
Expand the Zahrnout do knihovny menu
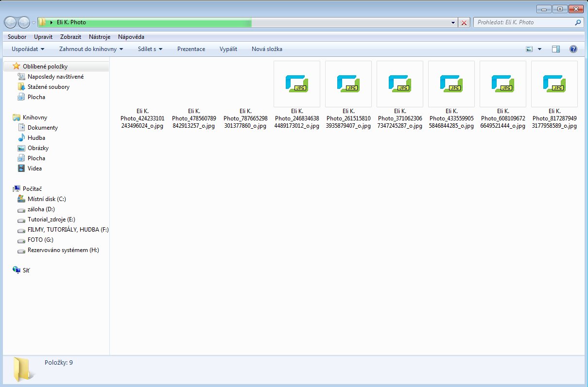click(91, 49)
